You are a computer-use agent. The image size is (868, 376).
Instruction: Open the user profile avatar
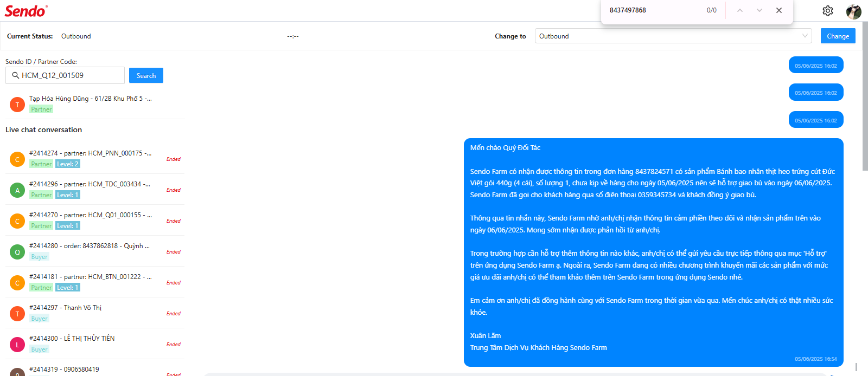(x=854, y=11)
